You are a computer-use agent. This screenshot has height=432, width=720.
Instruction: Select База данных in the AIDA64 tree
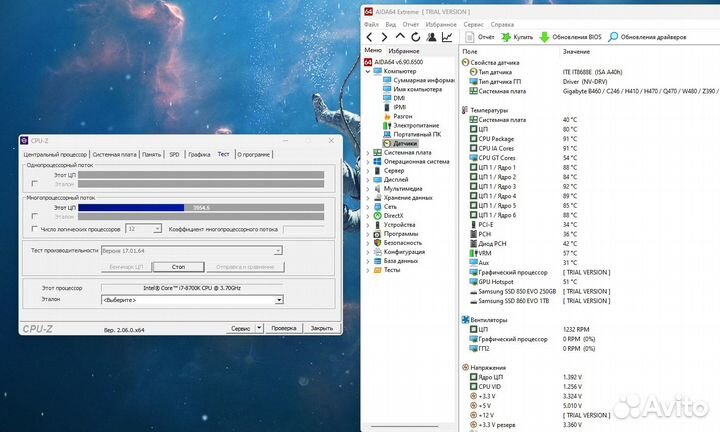click(x=400, y=261)
